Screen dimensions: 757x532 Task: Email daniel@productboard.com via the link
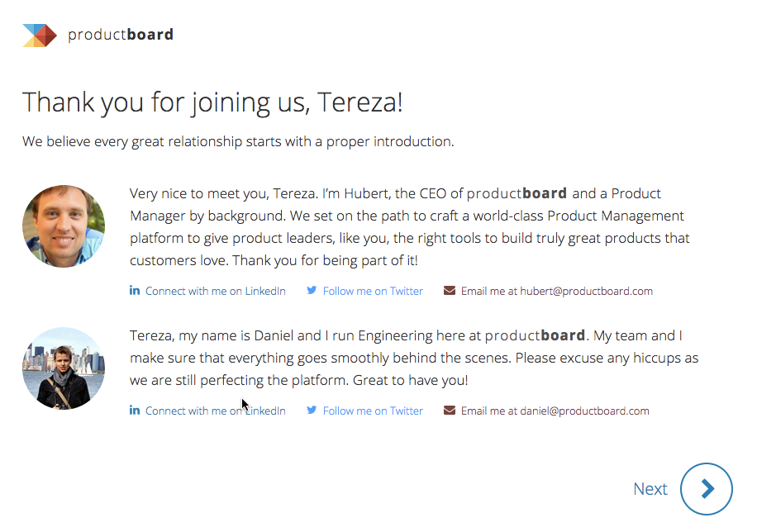click(555, 411)
